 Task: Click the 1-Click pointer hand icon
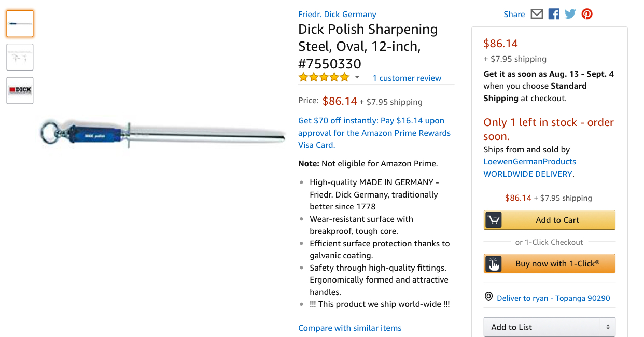coord(493,264)
